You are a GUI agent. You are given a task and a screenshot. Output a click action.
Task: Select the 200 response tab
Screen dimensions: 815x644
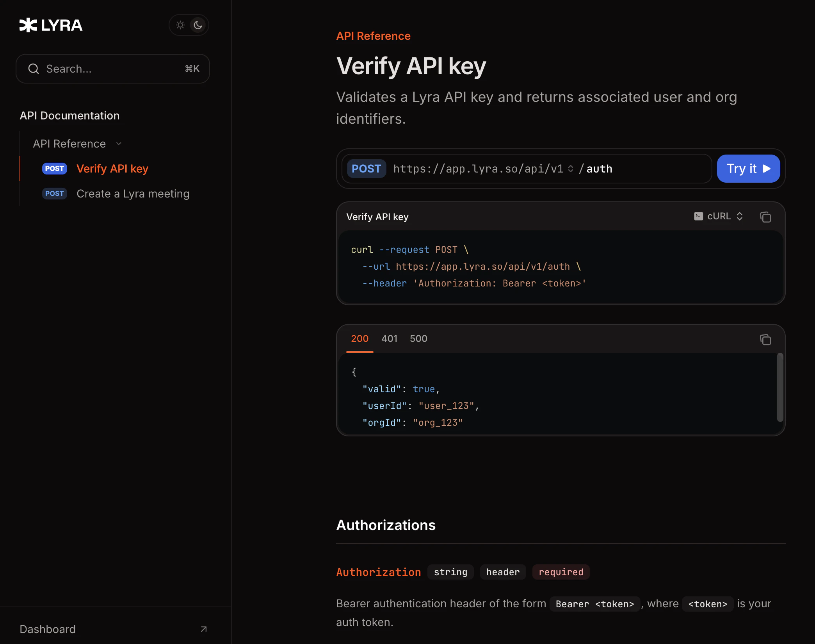point(359,338)
